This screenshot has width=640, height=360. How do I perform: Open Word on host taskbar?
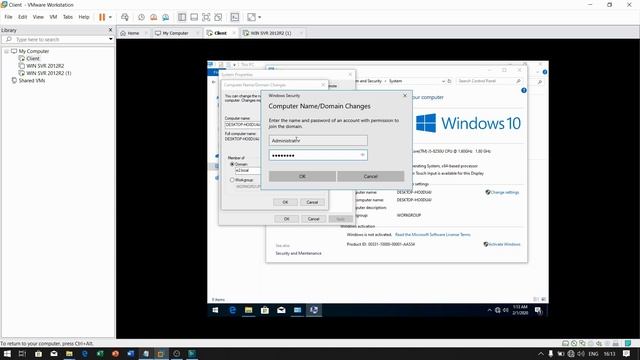pyautogui.click(x=131, y=354)
